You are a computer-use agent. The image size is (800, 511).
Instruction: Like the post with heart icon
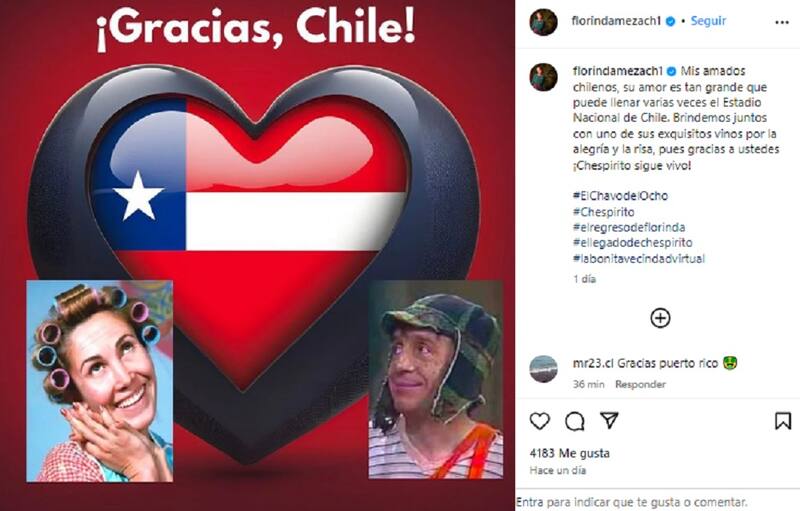pos(539,421)
